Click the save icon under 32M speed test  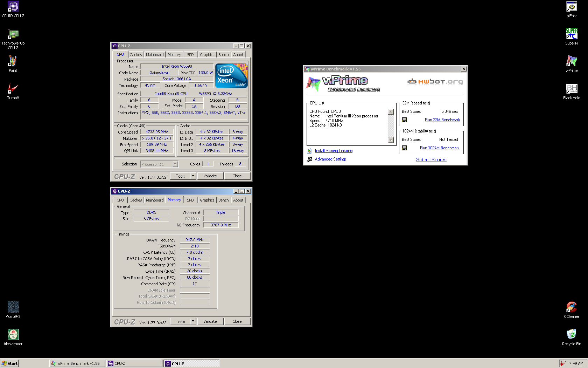click(404, 120)
